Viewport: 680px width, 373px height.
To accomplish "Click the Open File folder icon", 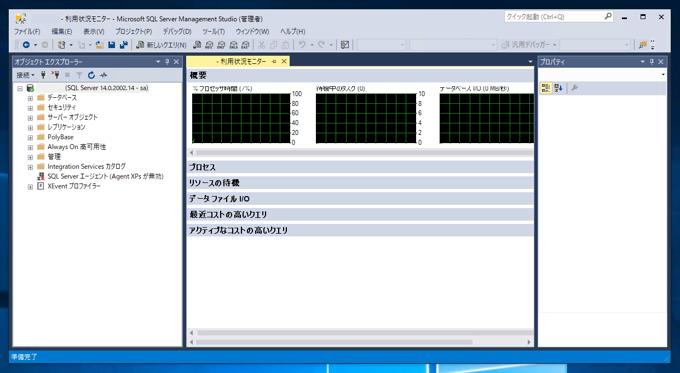I will (x=99, y=45).
